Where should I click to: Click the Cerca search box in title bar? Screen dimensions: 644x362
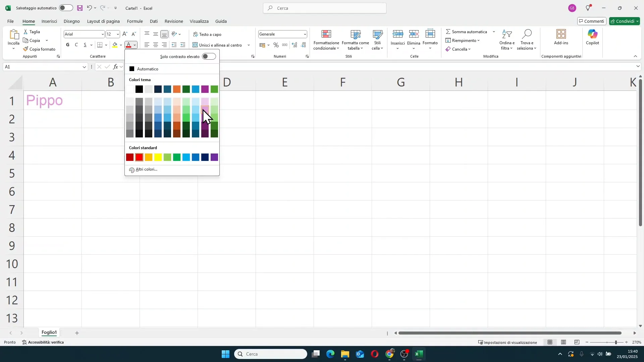tap(325, 8)
